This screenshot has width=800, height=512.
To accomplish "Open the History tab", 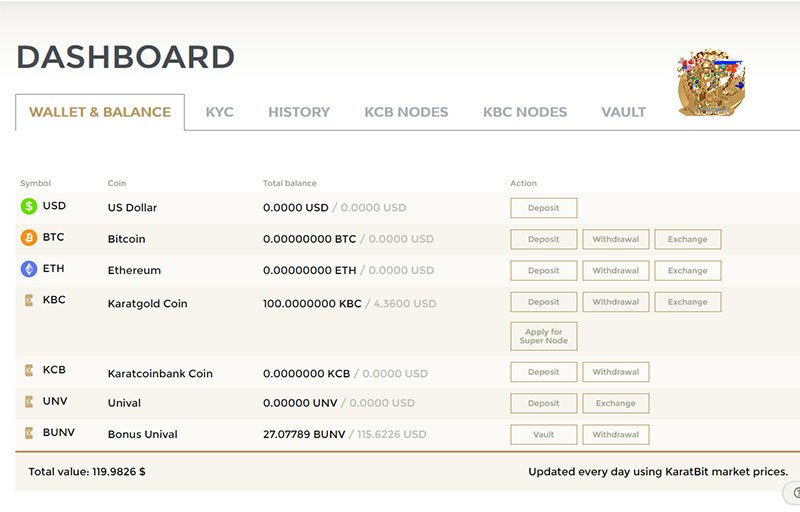I will tap(299, 112).
